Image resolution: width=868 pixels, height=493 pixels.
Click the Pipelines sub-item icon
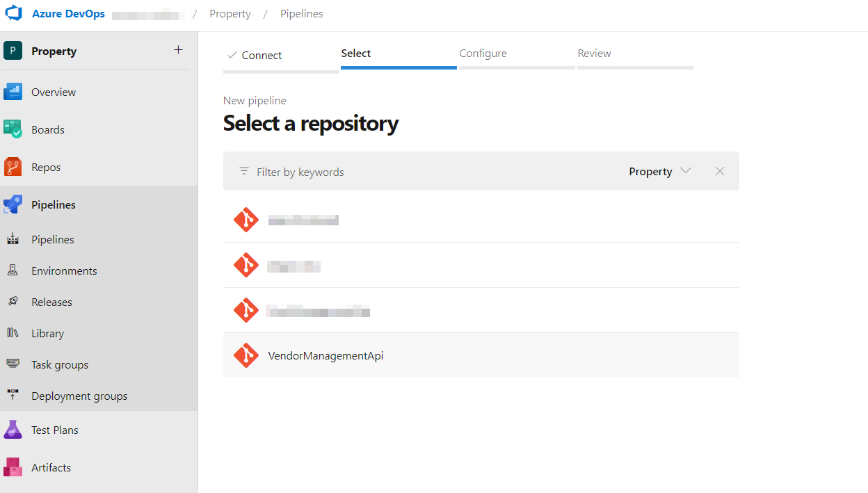pos(13,239)
